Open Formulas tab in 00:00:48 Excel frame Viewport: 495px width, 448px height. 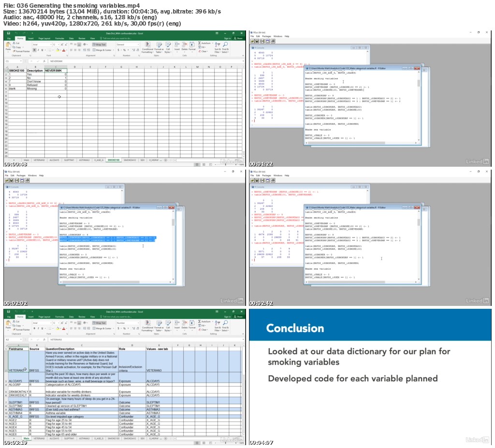pos(59,38)
